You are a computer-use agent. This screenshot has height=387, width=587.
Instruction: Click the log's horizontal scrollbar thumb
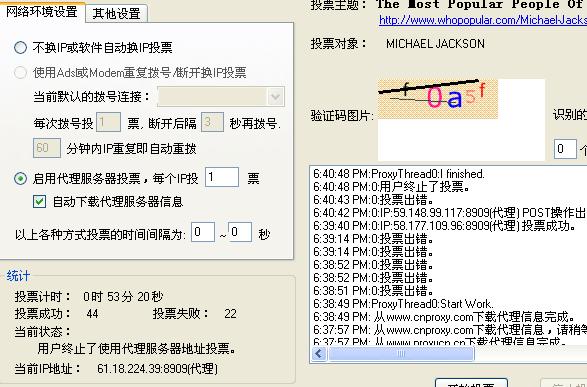tap(401, 354)
